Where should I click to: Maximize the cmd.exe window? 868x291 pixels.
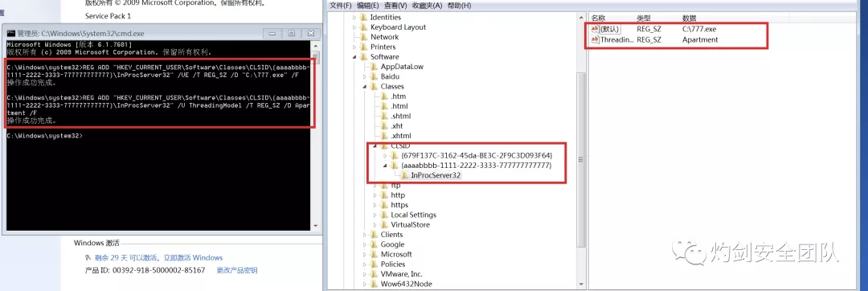pos(292,34)
